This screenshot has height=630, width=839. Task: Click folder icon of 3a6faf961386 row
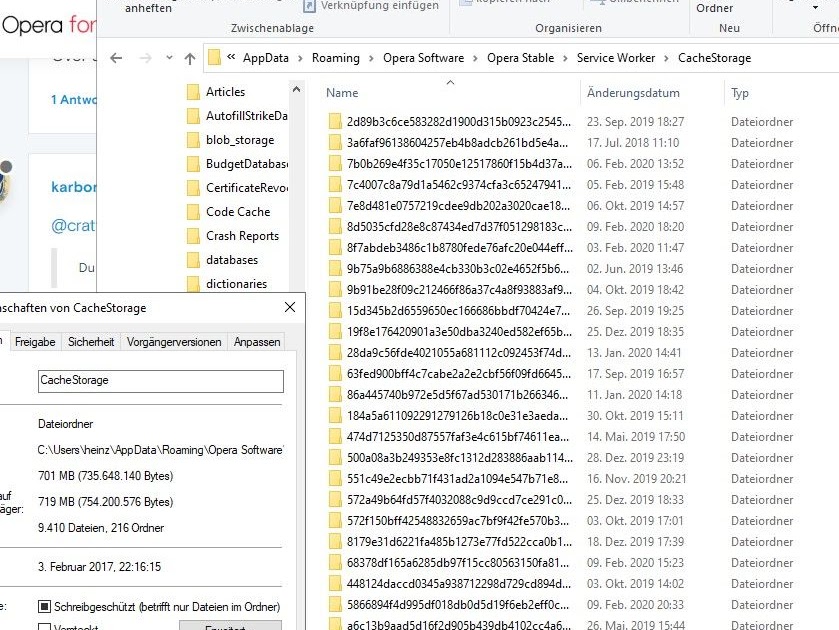(x=335, y=142)
